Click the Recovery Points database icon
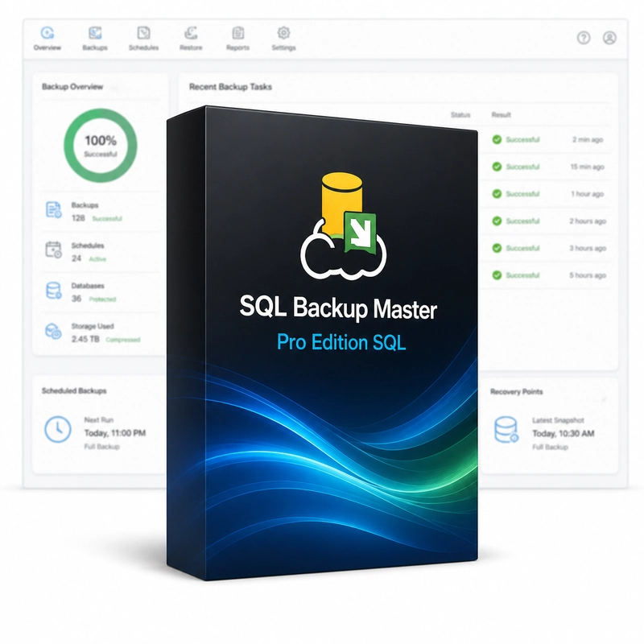This screenshot has height=644, width=644. click(x=506, y=430)
